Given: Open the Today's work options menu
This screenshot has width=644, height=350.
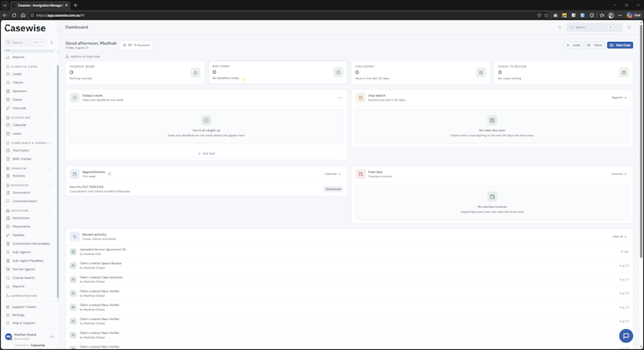Looking at the screenshot, I should [340, 98].
